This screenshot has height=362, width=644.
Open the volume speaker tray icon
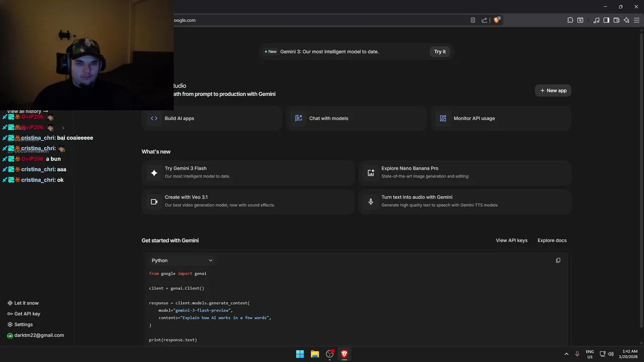[610, 354]
